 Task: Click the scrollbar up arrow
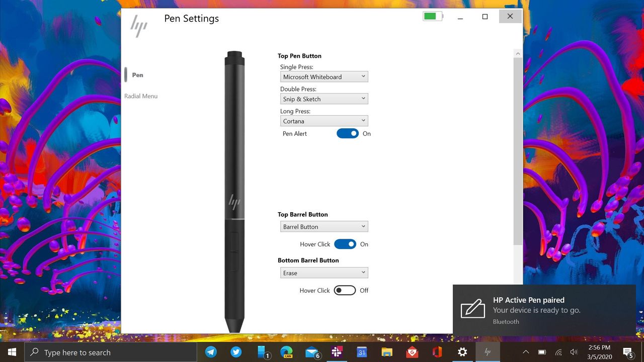518,53
